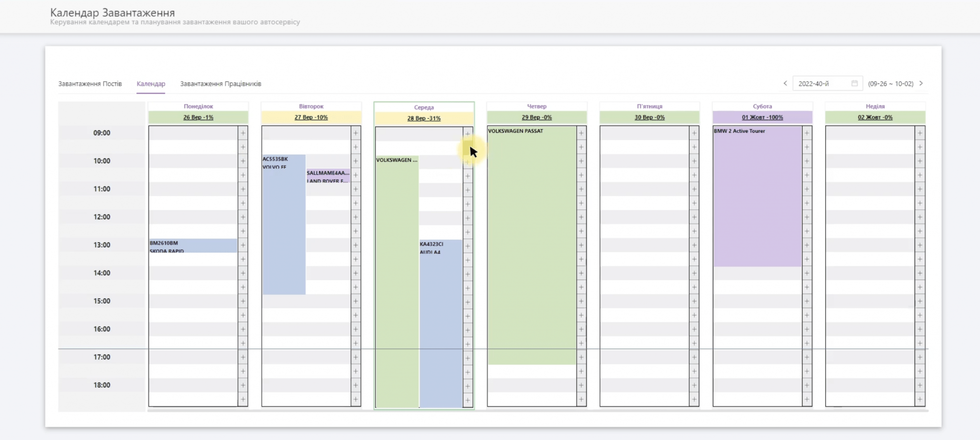
Task: Go to the next week with right chevron
Action: click(921, 83)
